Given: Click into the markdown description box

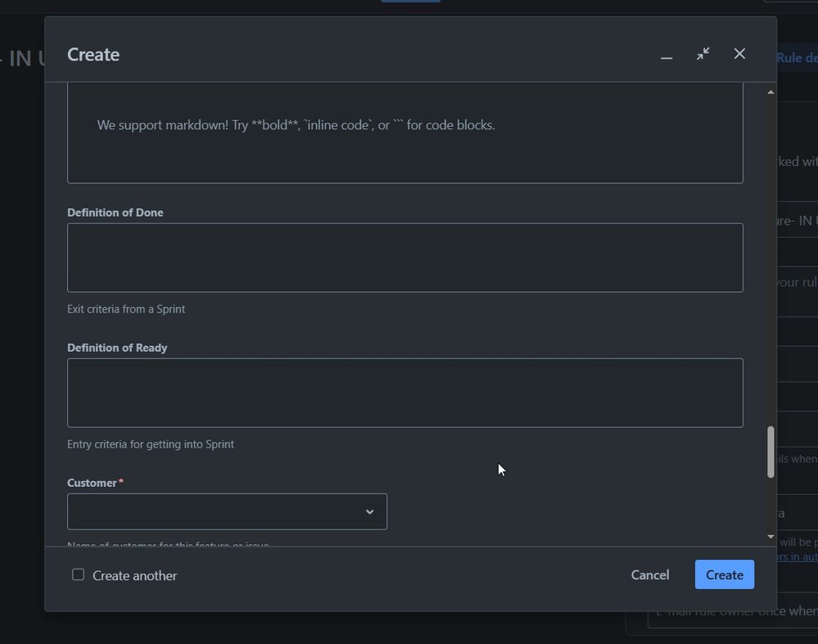Looking at the screenshot, I should click(404, 133).
